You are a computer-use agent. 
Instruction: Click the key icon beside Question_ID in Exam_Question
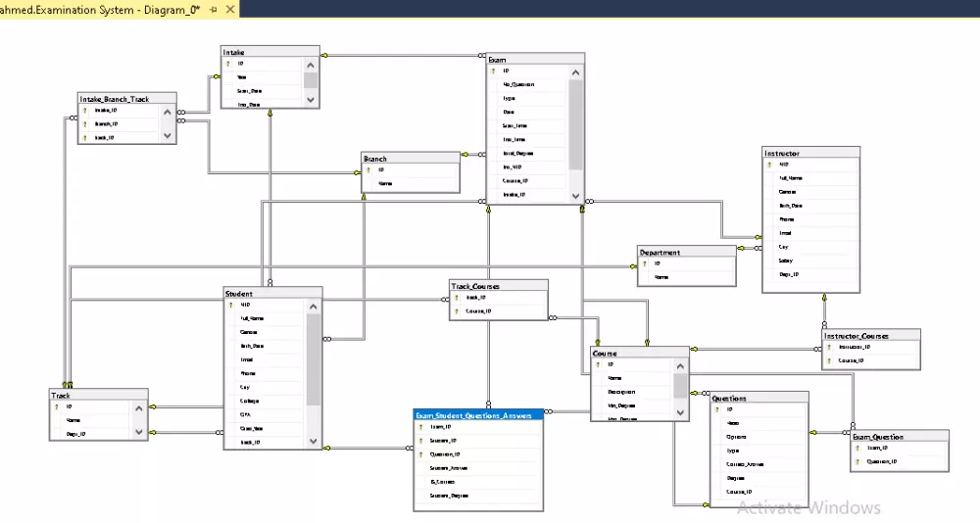point(857,461)
